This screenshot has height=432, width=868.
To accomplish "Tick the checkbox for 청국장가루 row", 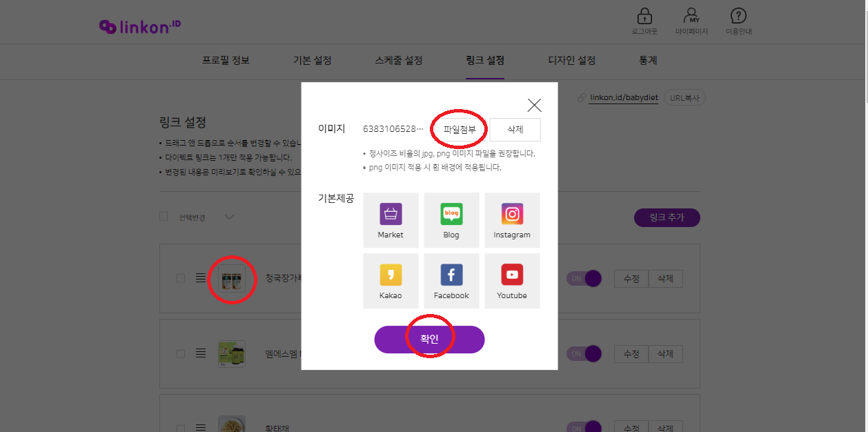I will 181,278.
